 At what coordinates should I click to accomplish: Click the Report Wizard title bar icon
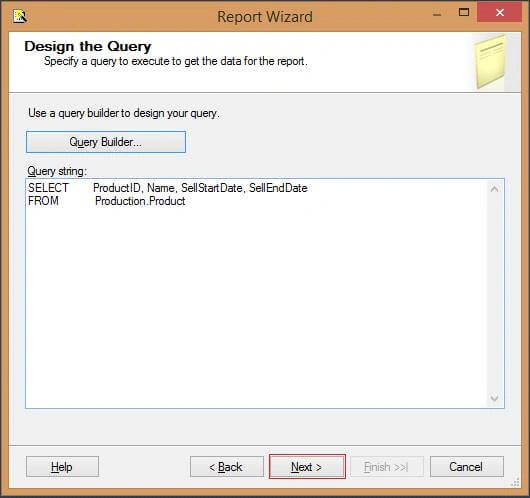click(x=20, y=16)
